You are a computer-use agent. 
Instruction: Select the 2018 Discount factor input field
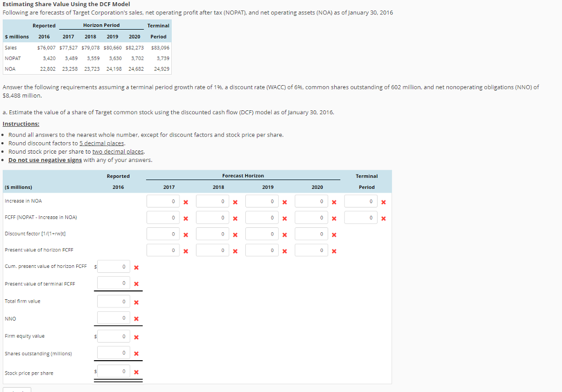coord(213,234)
